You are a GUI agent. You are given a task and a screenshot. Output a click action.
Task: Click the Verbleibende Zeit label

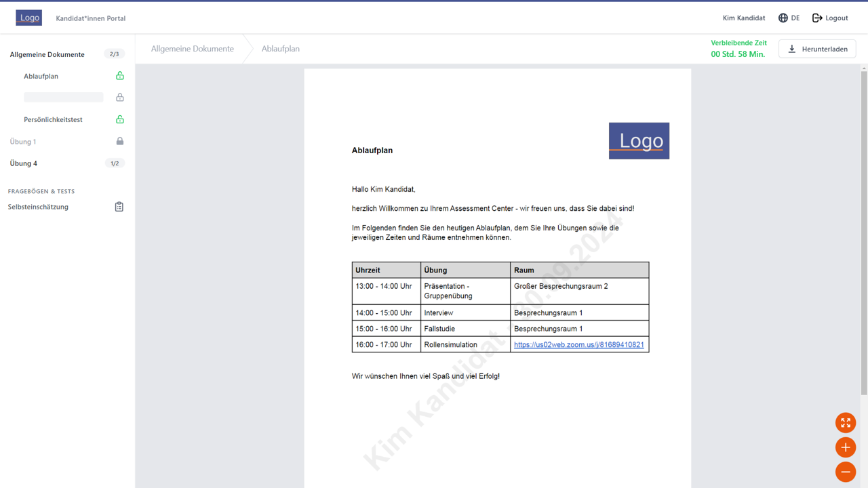(x=739, y=43)
